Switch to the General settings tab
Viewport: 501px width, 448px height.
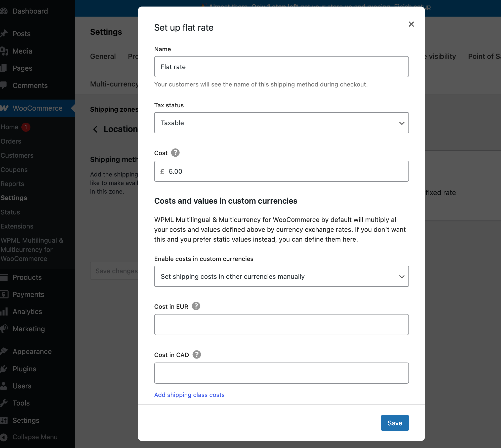coord(103,56)
